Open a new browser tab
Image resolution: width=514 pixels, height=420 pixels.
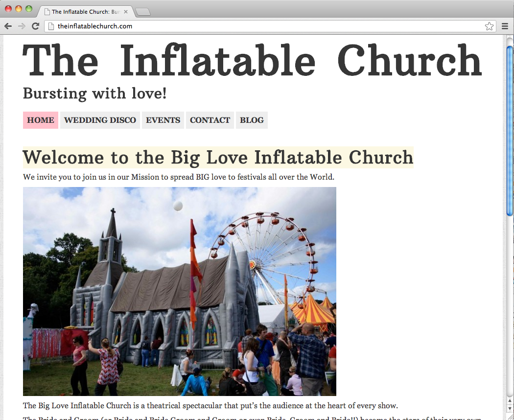pos(142,12)
